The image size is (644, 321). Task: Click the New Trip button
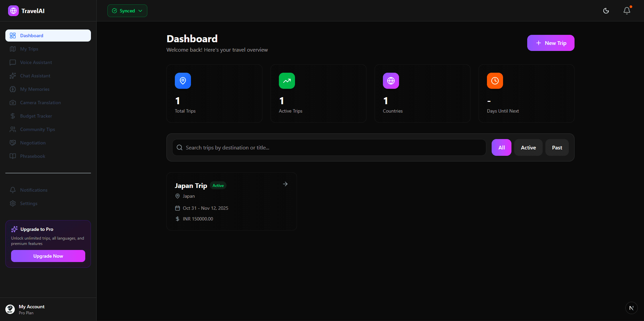[x=550, y=43]
